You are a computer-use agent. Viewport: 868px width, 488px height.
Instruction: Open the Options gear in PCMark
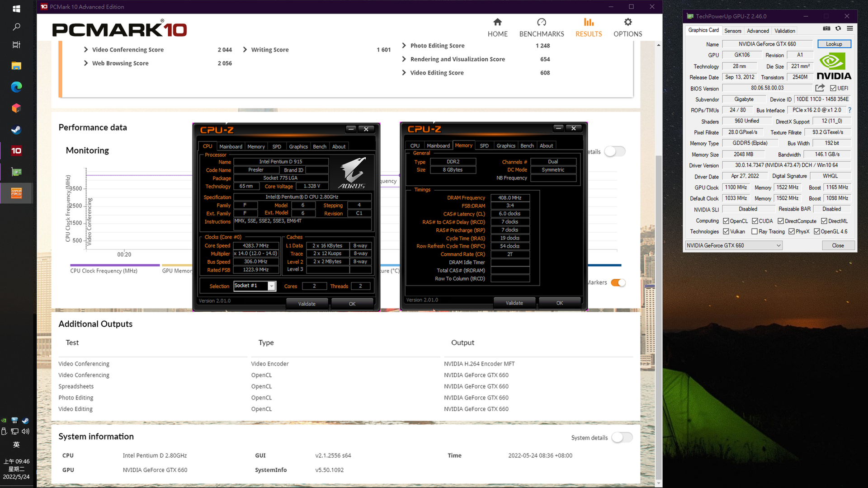tap(627, 28)
